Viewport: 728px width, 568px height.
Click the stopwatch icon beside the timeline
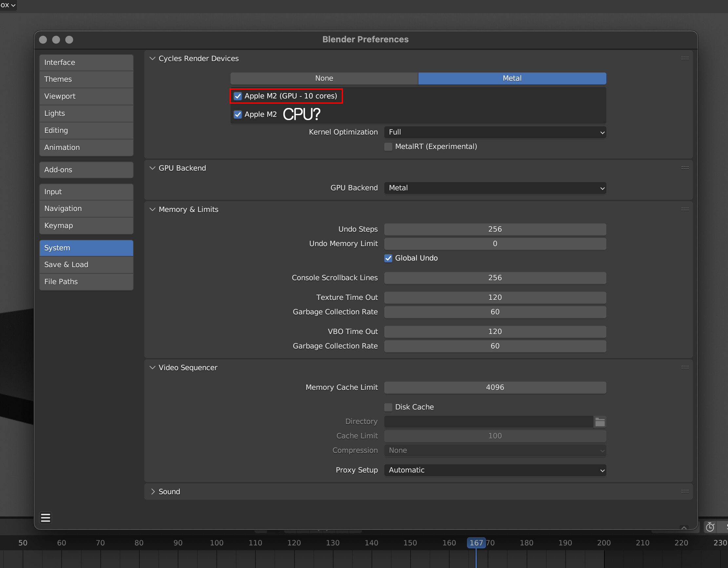[x=710, y=527]
